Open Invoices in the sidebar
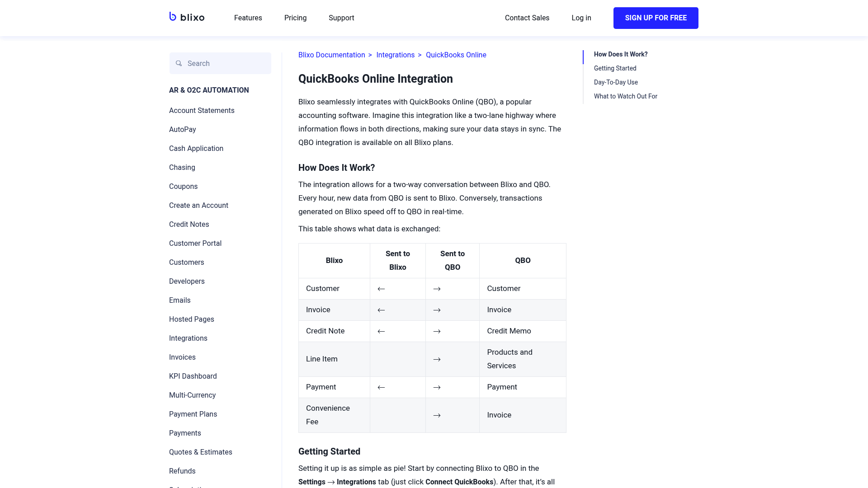This screenshot has height=488, width=868. pyautogui.click(x=182, y=357)
